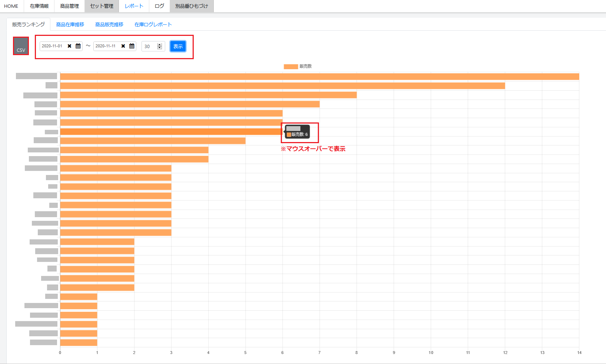This screenshot has height=364, width=606.
Task: Switch to the 在庫ログレポート tab
Action: pos(153,24)
